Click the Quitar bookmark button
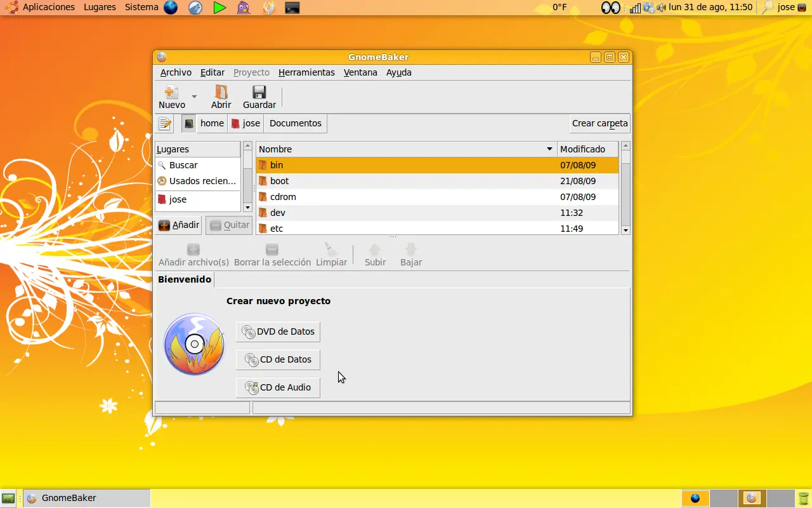Screen dimensions: 812x508 coord(229,225)
